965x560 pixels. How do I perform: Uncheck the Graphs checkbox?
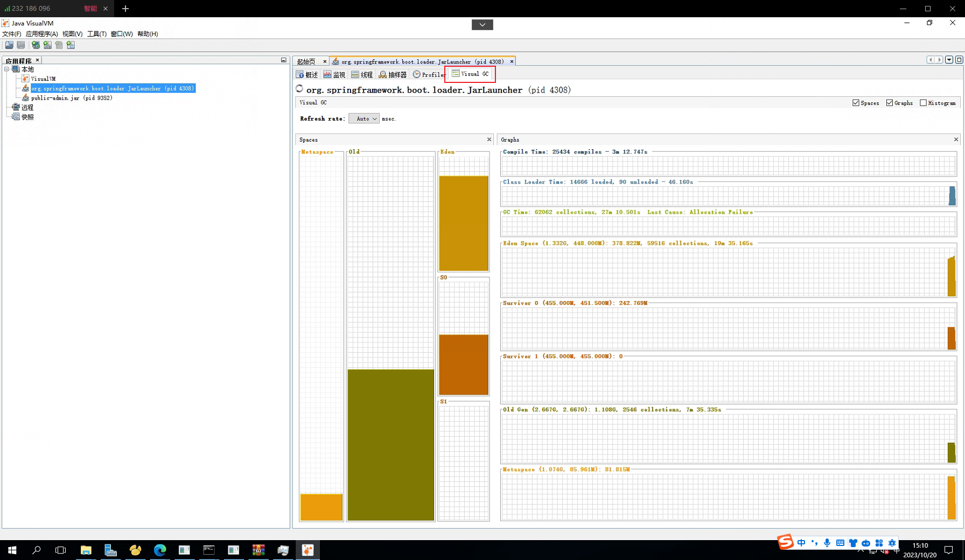[x=890, y=103]
